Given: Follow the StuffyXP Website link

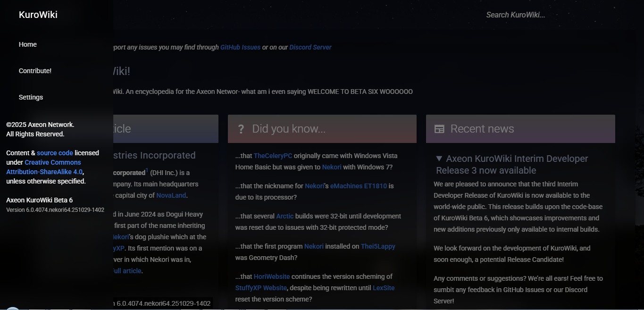Looking at the screenshot, I should (x=261, y=288).
